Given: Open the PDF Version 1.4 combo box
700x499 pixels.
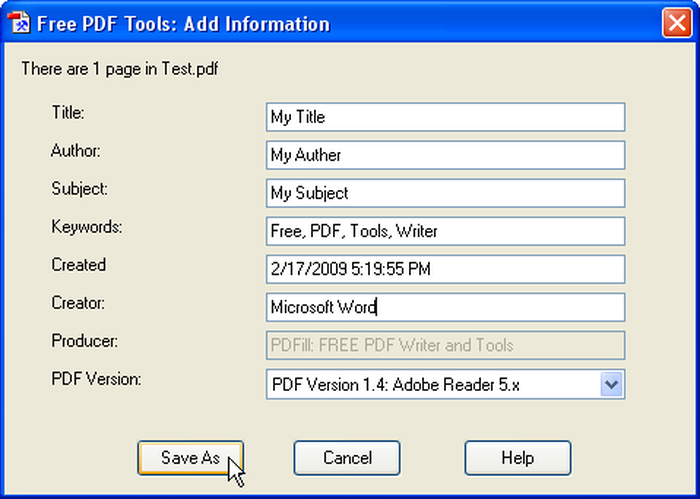Looking at the screenshot, I should 446,384.
